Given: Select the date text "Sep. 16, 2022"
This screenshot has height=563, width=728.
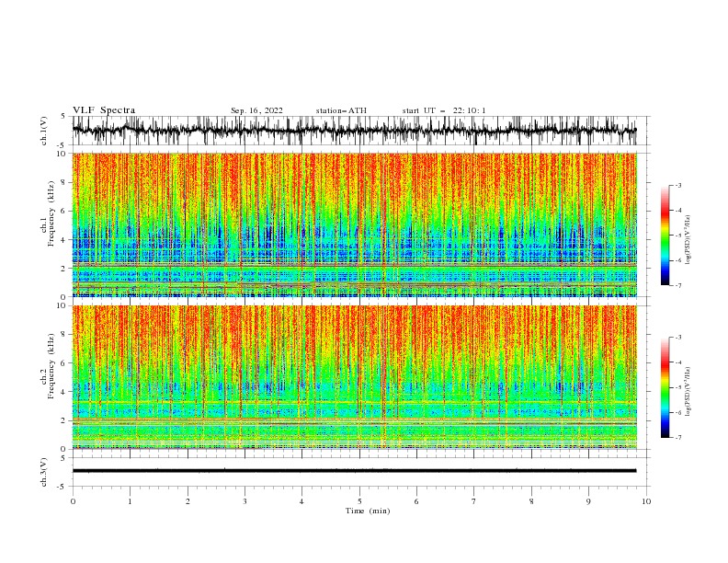Looking at the screenshot, I should click(x=256, y=110).
